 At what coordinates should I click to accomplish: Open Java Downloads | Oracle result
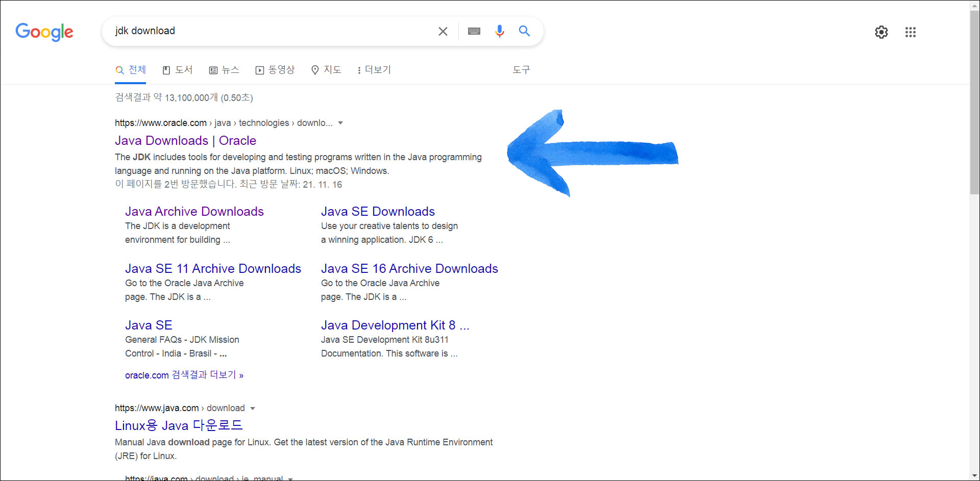[185, 140]
